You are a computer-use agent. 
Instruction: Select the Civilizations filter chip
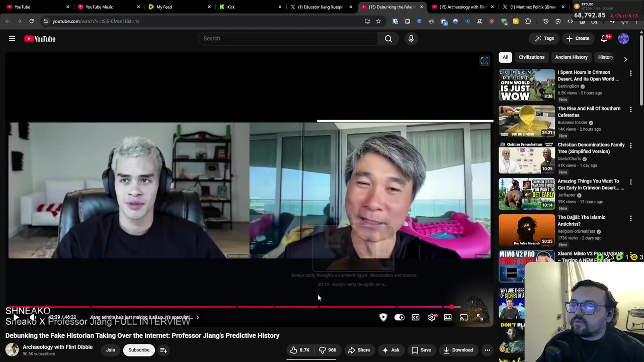532,57
